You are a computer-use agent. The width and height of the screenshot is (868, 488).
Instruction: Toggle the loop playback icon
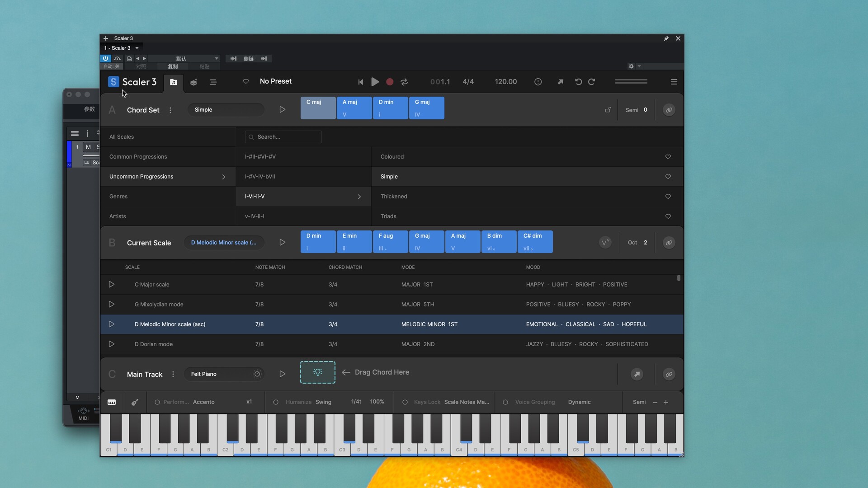404,82
